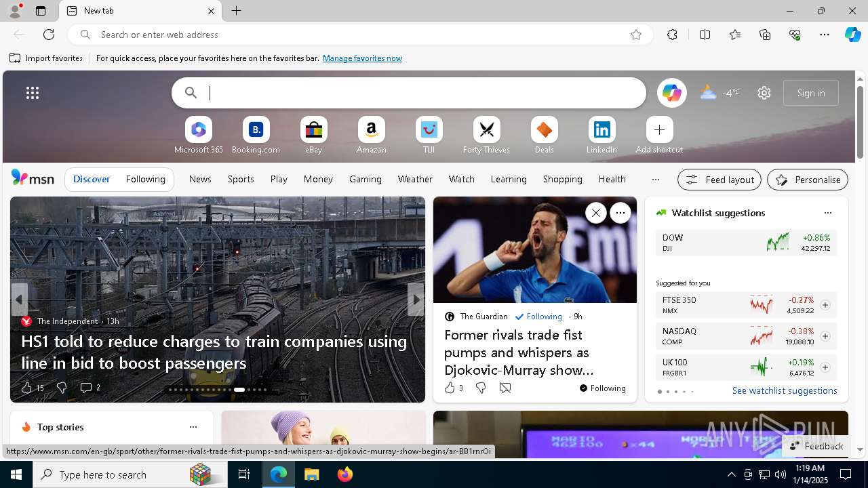This screenshot has width=868, height=488.
Task: Open the Edge Copilot sidebar icon
Action: coord(852,35)
